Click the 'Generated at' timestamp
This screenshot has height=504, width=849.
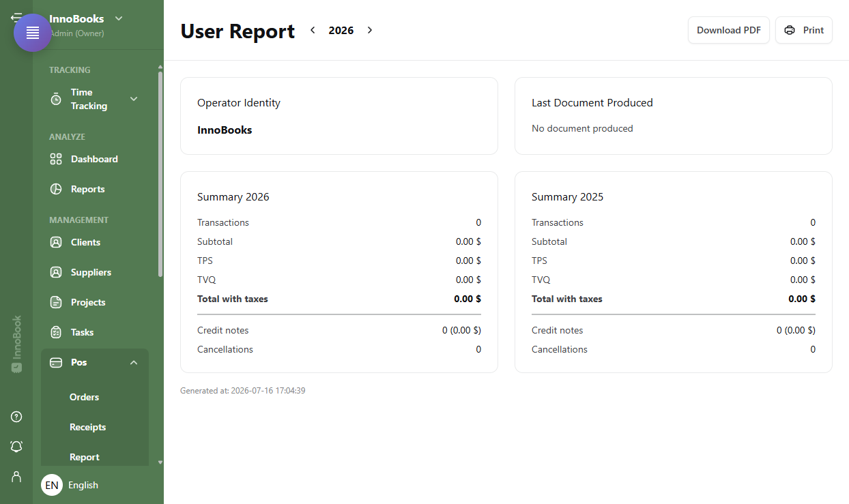pyautogui.click(x=243, y=391)
